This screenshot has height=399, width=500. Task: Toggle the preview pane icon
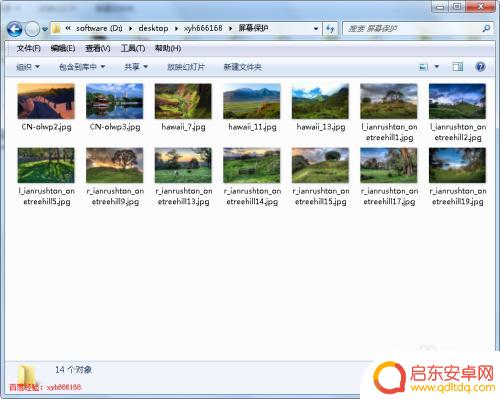458,67
